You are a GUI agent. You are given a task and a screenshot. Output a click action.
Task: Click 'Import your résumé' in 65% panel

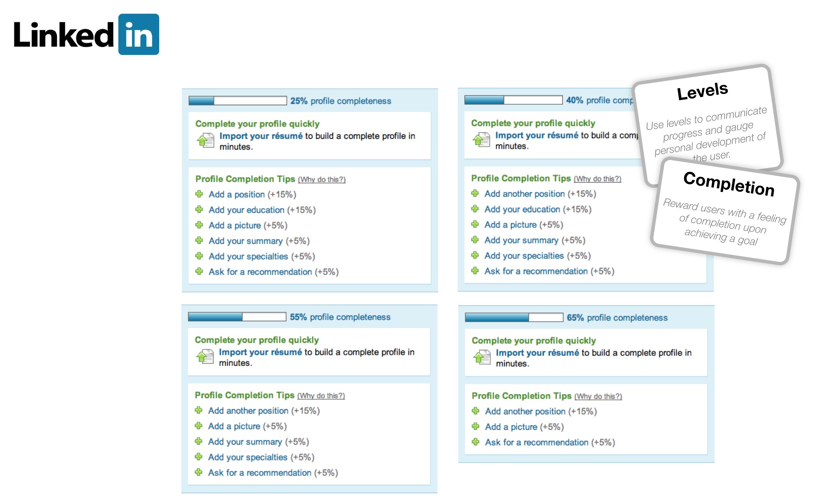538,353
